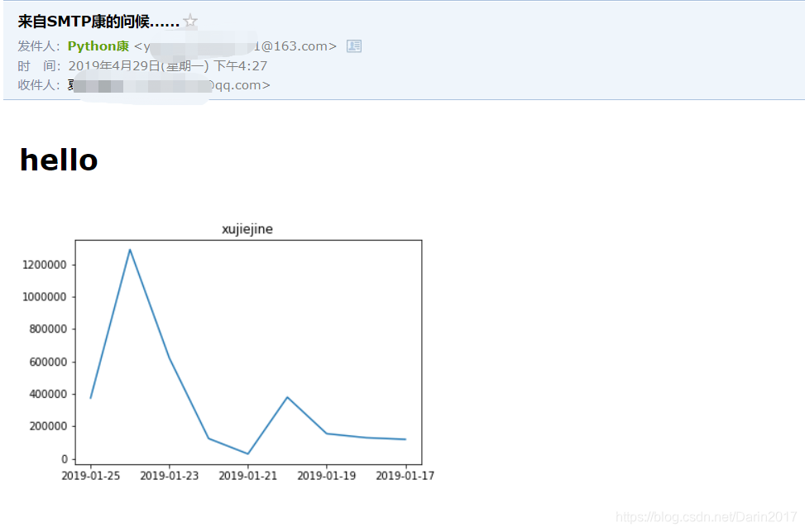This screenshot has height=532, width=805.
Task: Click the 发件人 label
Action: coord(39,46)
